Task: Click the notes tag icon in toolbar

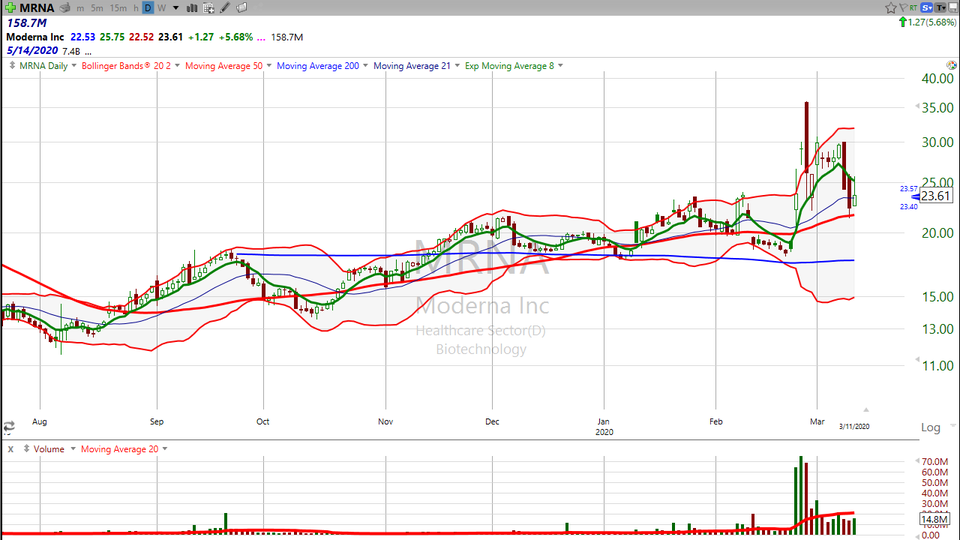Action: coord(242,8)
